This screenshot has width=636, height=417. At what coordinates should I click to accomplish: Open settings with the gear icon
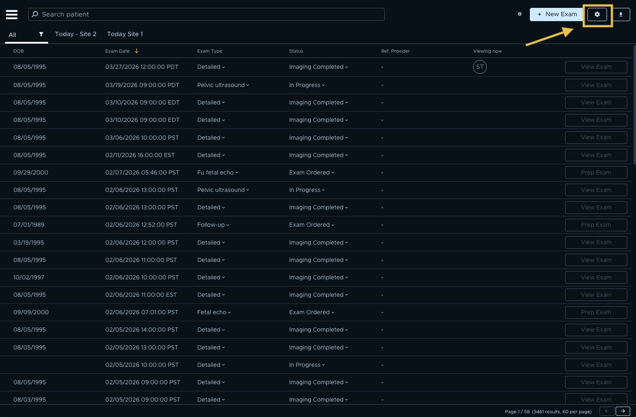[x=597, y=14]
